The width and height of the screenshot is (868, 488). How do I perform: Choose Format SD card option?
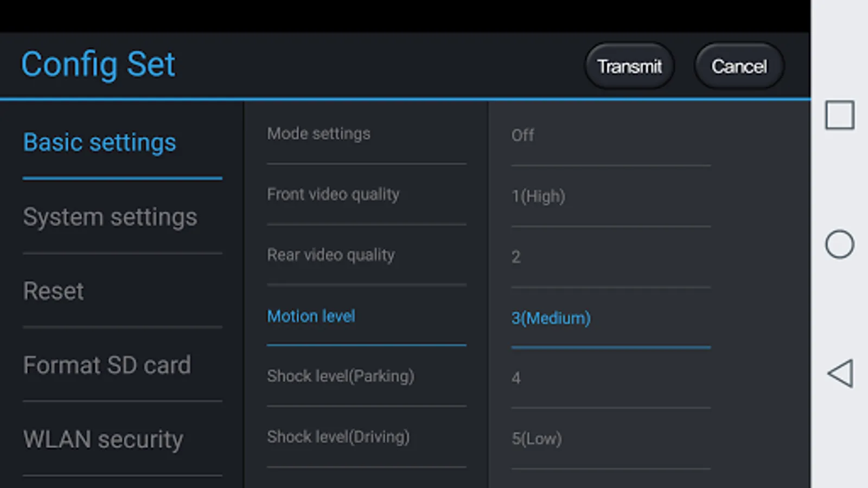(x=107, y=365)
